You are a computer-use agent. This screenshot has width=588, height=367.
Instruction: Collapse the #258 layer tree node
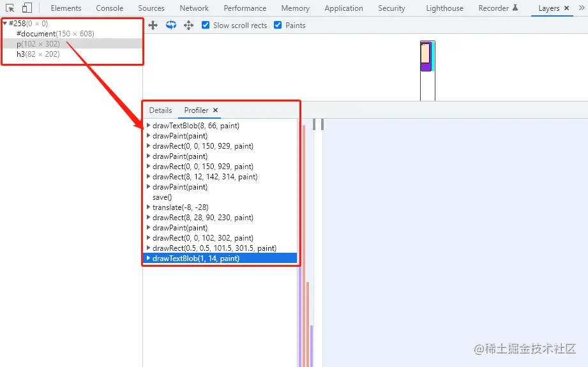pos(5,23)
